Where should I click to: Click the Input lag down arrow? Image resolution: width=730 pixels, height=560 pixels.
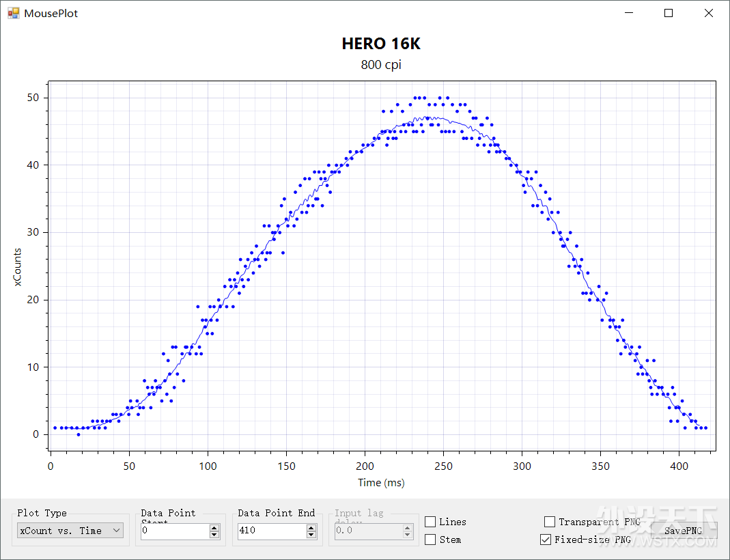408,535
